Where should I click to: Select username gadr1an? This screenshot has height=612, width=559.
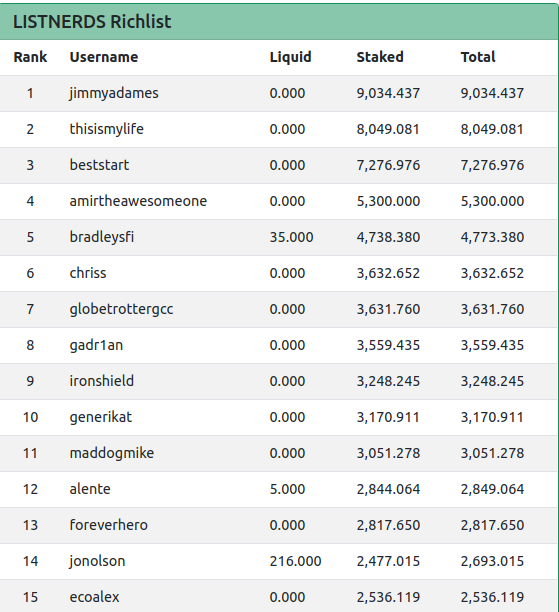[x=96, y=345]
